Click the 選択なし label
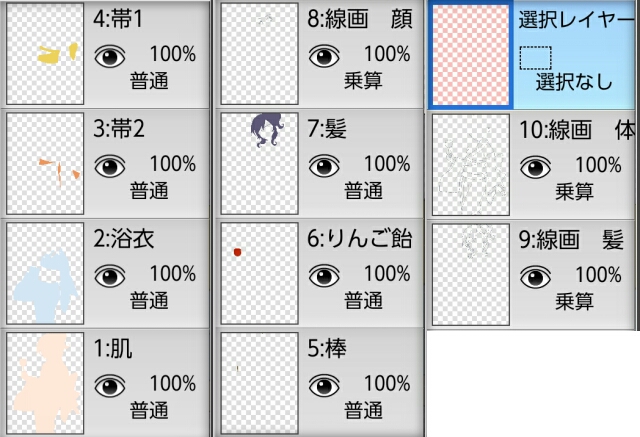The image size is (640, 437). [x=573, y=82]
